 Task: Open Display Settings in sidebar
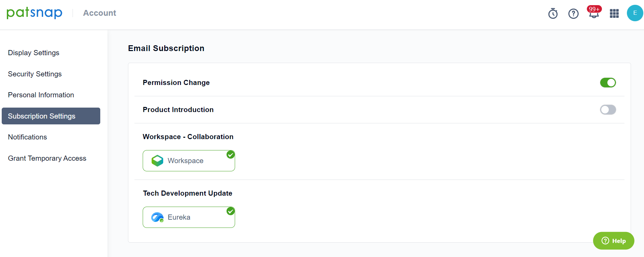(x=34, y=53)
